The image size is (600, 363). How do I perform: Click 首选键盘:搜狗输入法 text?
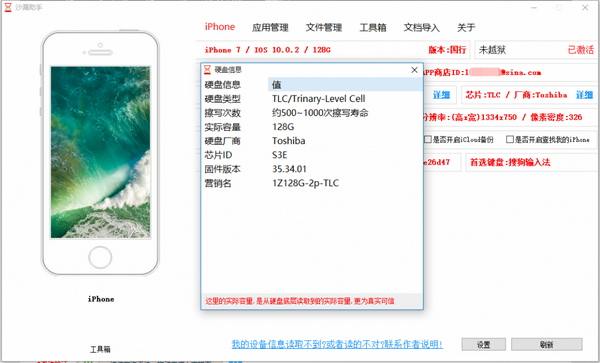pyautogui.click(x=510, y=163)
